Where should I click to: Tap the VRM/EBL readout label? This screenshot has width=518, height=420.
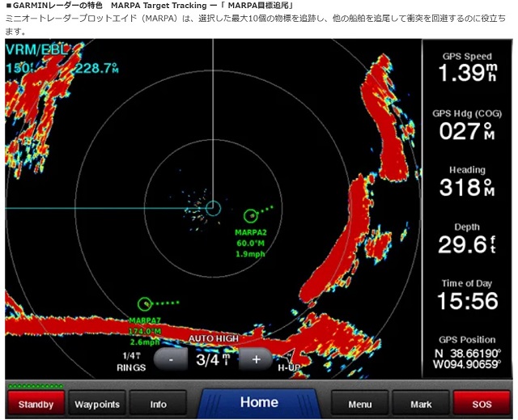[x=38, y=50]
